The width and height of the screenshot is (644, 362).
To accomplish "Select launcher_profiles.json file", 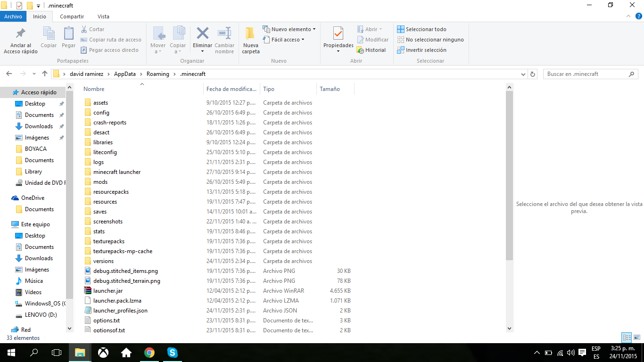I will (120, 311).
